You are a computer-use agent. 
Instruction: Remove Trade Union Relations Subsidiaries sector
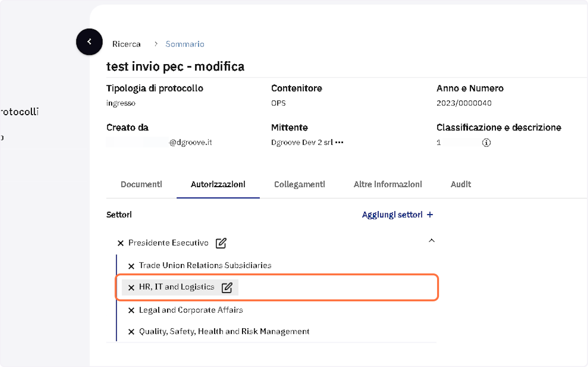(x=131, y=266)
